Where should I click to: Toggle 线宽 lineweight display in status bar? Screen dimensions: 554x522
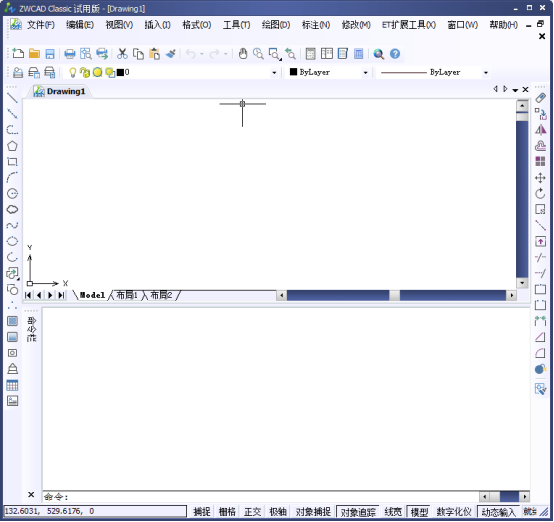(x=393, y=511)
